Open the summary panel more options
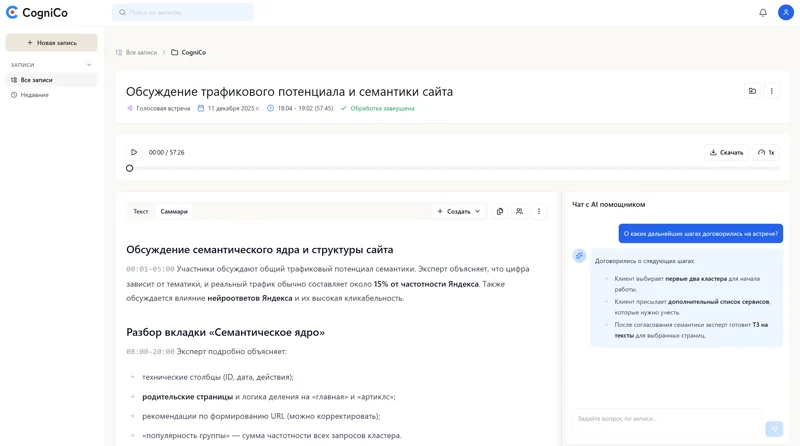 coord(539,211)
